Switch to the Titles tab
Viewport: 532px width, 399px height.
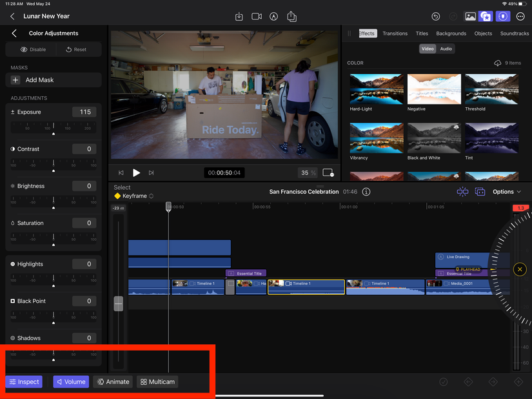[x=422, y=34]
